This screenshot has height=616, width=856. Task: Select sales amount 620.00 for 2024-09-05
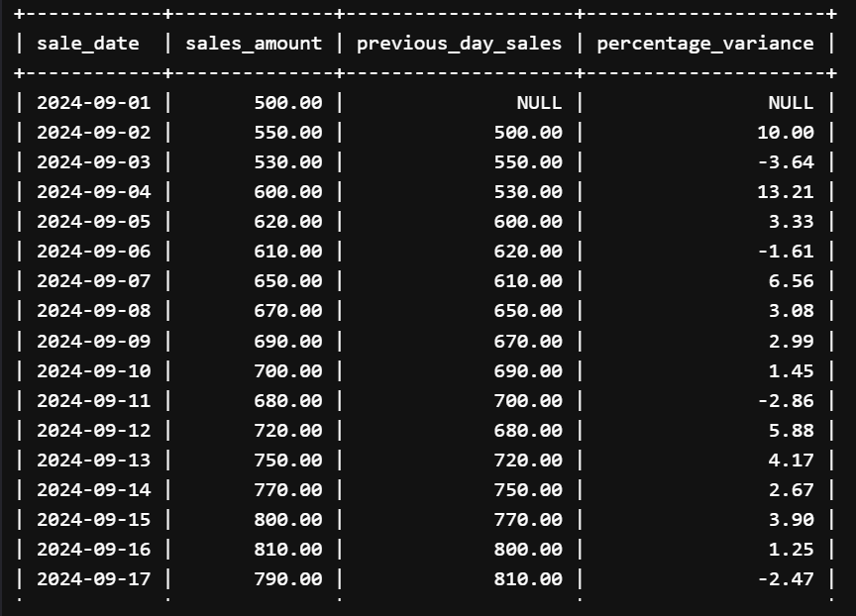point(288,222)
